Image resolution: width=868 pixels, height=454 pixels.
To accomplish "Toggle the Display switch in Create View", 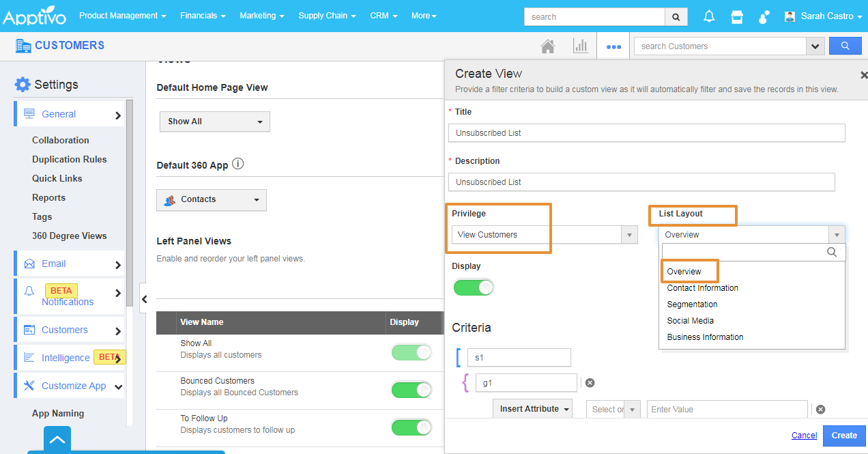I will tap(473, 287).
